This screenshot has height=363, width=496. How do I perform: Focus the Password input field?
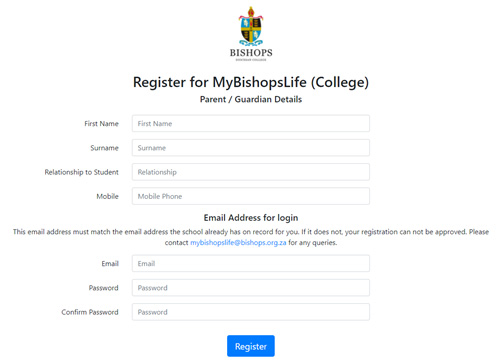point(251,288)
